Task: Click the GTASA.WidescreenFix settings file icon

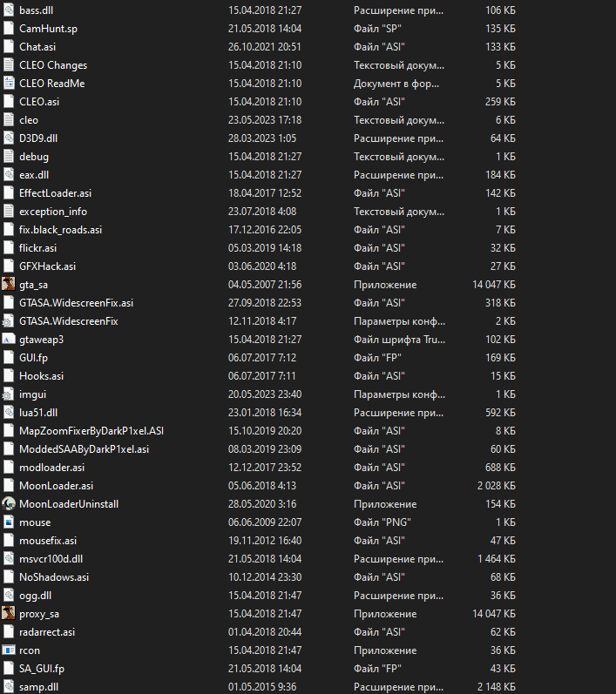Action: coord(8,321)
